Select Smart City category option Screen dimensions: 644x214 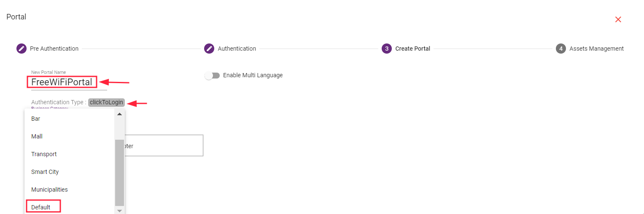(x=45, y=172)
